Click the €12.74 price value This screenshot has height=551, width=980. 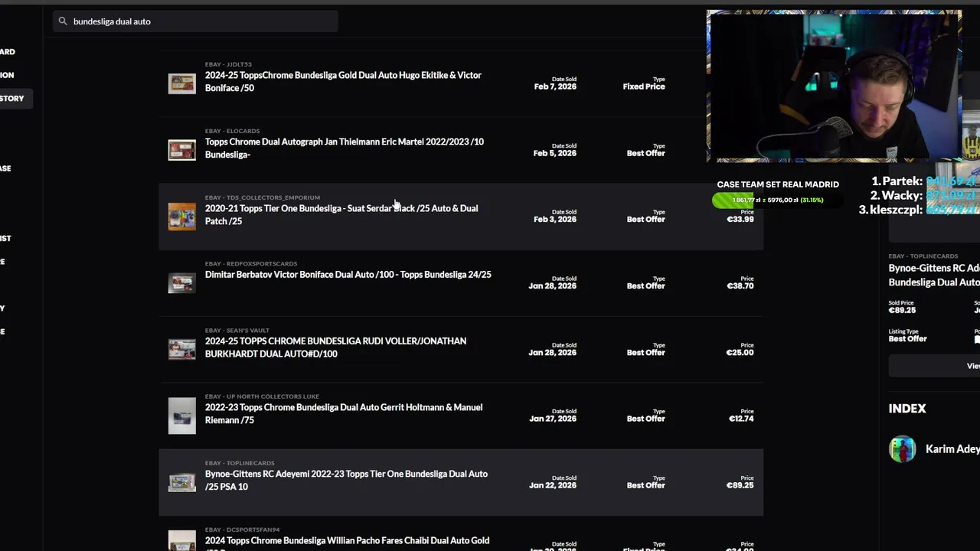pyautogui.click(x=741, y=419)
